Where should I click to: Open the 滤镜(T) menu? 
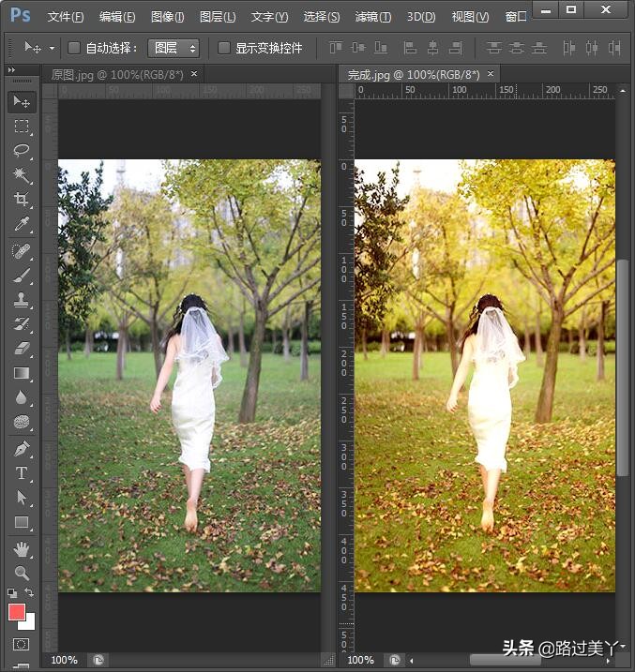373,17
